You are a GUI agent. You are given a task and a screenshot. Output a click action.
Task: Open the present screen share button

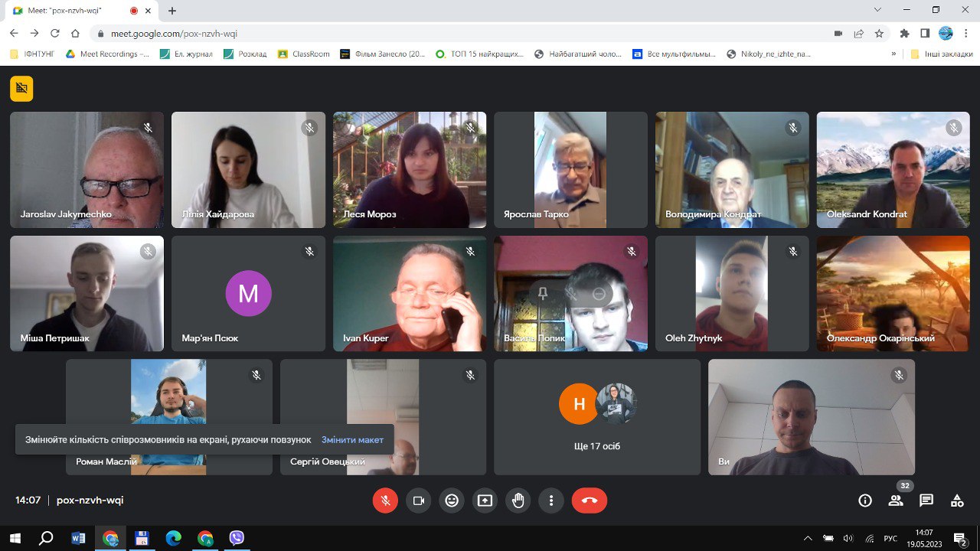click(x=485, y=500)
